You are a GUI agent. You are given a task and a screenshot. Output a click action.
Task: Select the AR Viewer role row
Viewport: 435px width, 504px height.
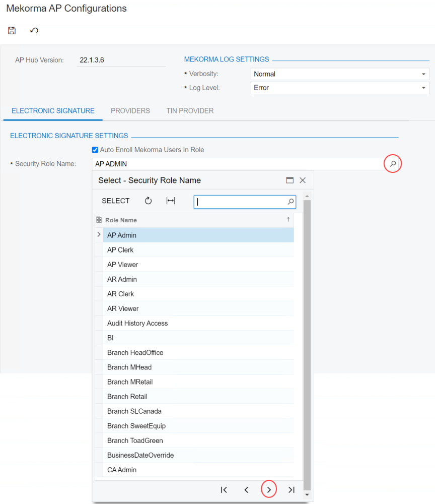pyautogui.click(x=198, y=308)
